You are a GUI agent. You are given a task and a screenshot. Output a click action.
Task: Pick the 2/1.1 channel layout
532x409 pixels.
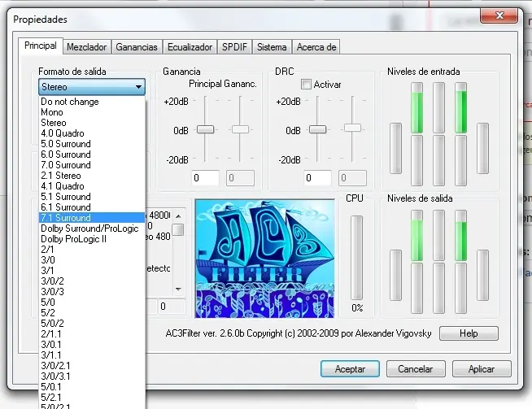(x=92, y=334)
